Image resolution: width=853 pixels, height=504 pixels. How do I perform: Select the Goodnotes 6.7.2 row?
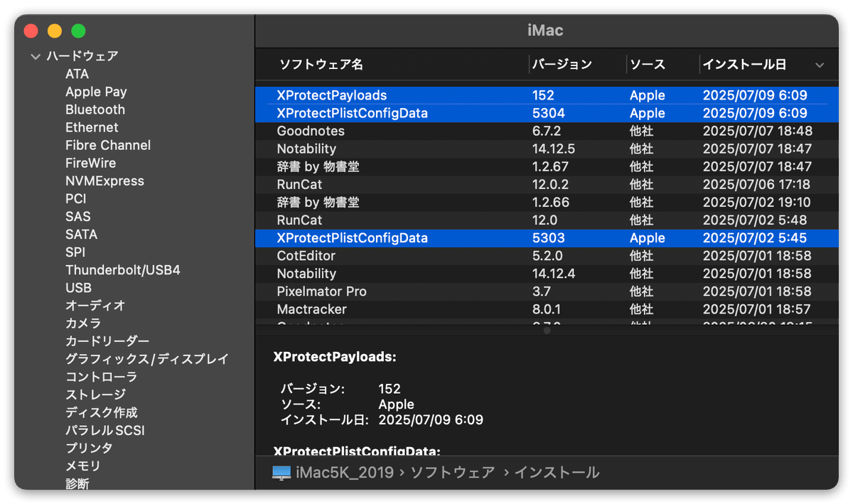point(547,131)
